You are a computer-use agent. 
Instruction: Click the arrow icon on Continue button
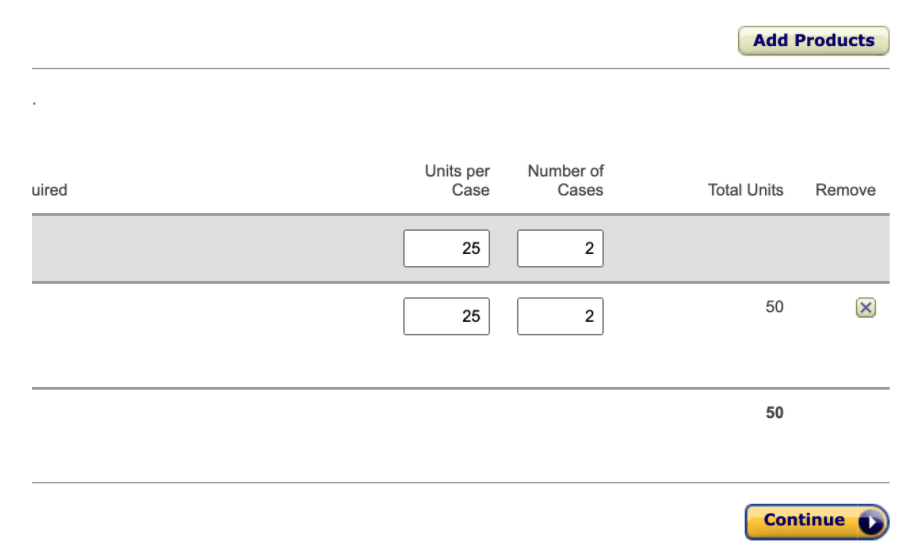[871, 522]
